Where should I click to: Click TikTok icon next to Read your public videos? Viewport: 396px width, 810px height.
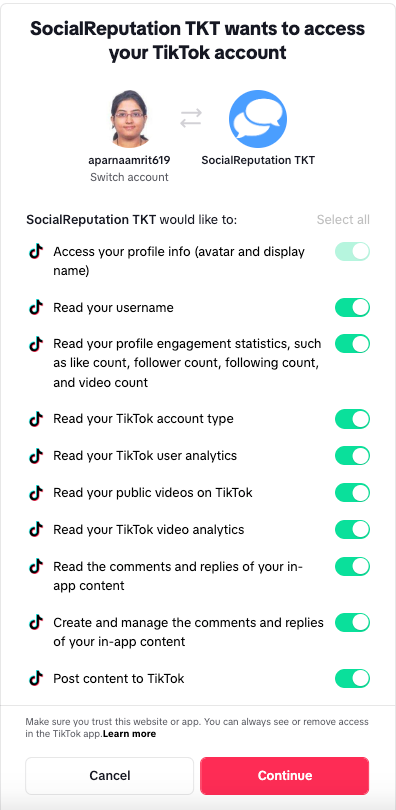tap(36, 493)
